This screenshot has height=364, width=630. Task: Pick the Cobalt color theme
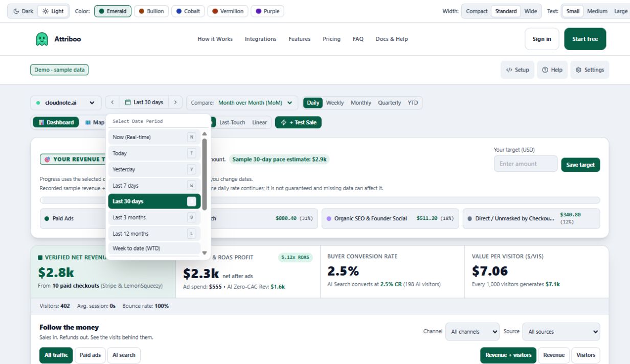188,11
